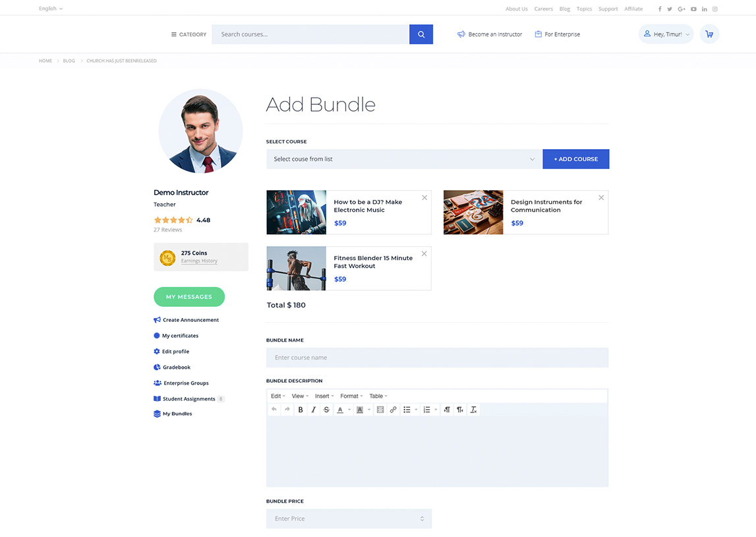Open the English language dropdown
The image size is (756, 537).
pyautogui.click(x=51, y=9)
